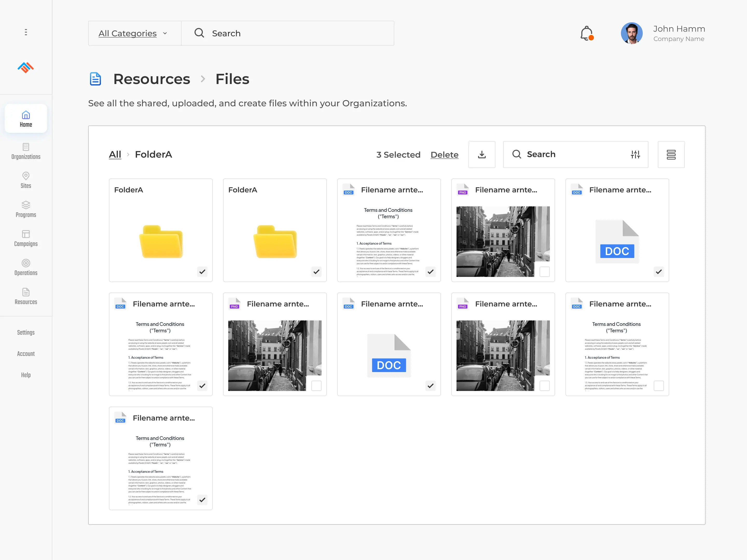The height and width of the screenshot is (560, 747).
Task: Click the magnifier in files search
Action: [517, 154]
